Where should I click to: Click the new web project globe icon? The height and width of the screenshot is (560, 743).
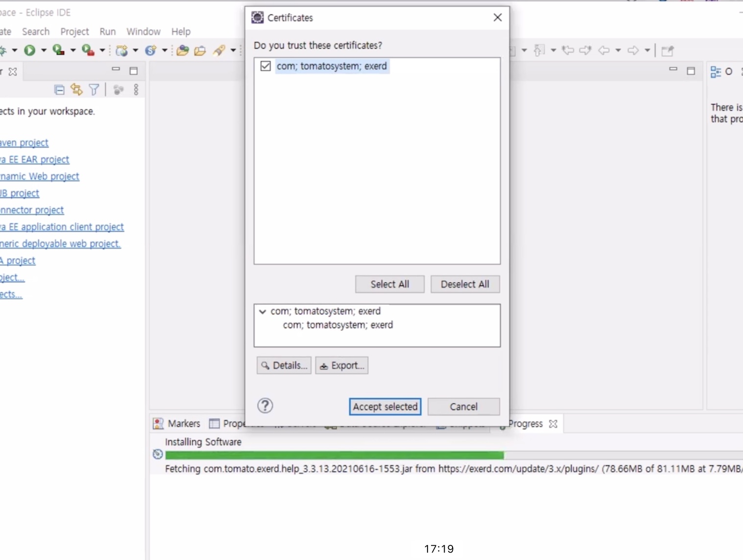point(121,50)
